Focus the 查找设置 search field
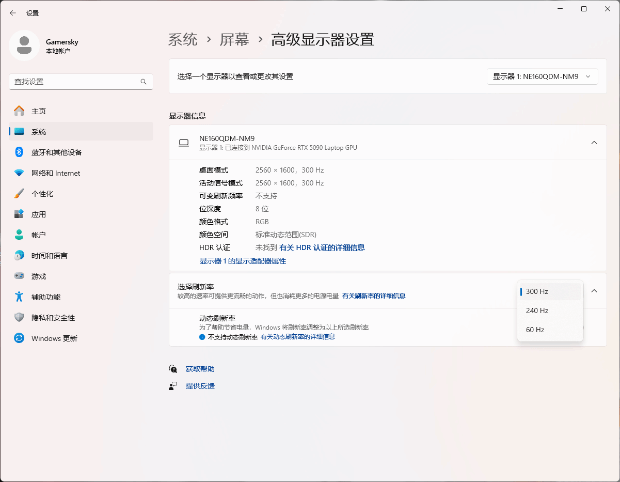This screenshot has width=620, height=482. pos(81,81)
